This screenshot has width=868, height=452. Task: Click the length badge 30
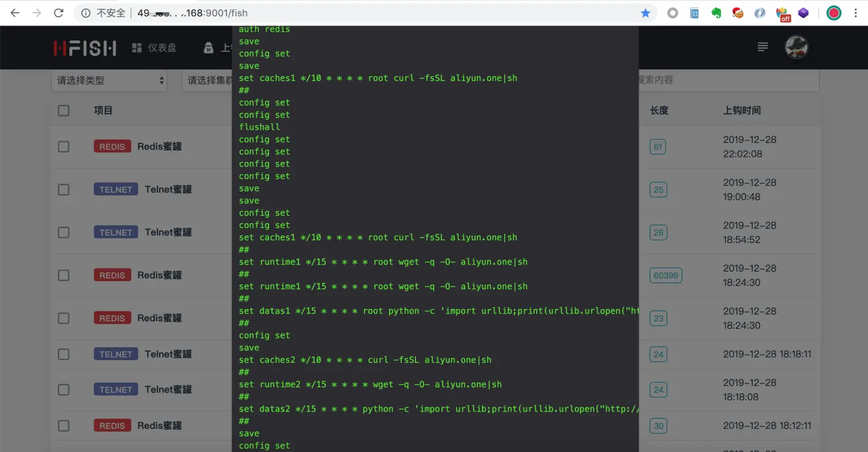pos(659,426)
